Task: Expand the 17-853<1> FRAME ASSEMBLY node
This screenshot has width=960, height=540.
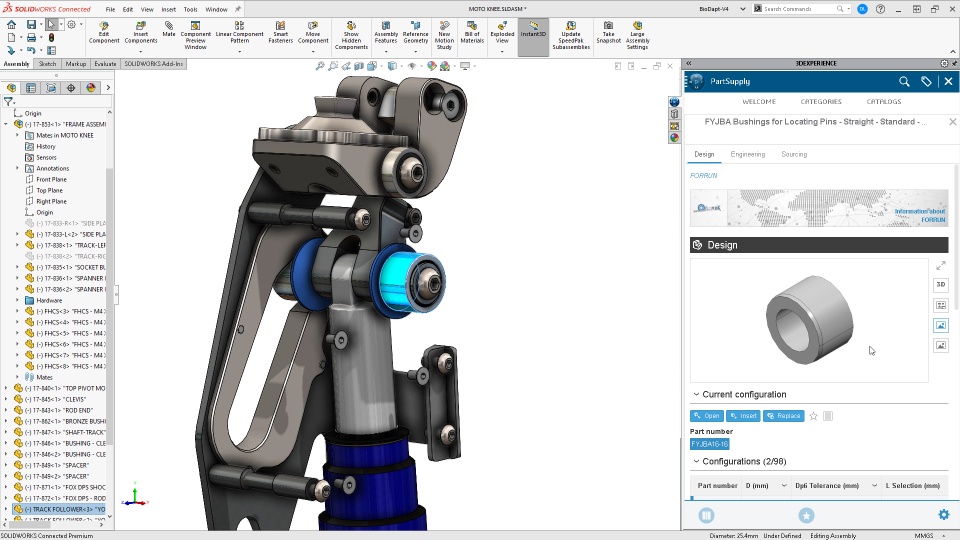Action: 6,124
